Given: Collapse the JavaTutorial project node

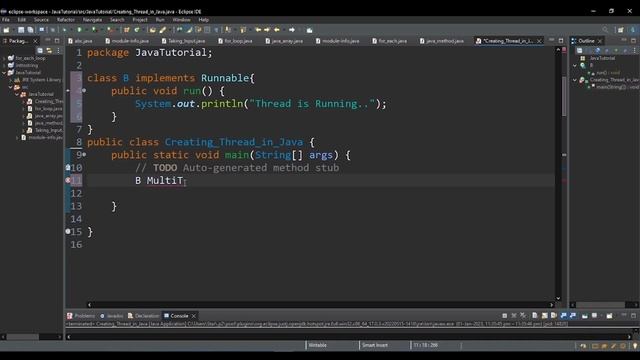Looking at the screenshot, I should [x=4, y=73].
